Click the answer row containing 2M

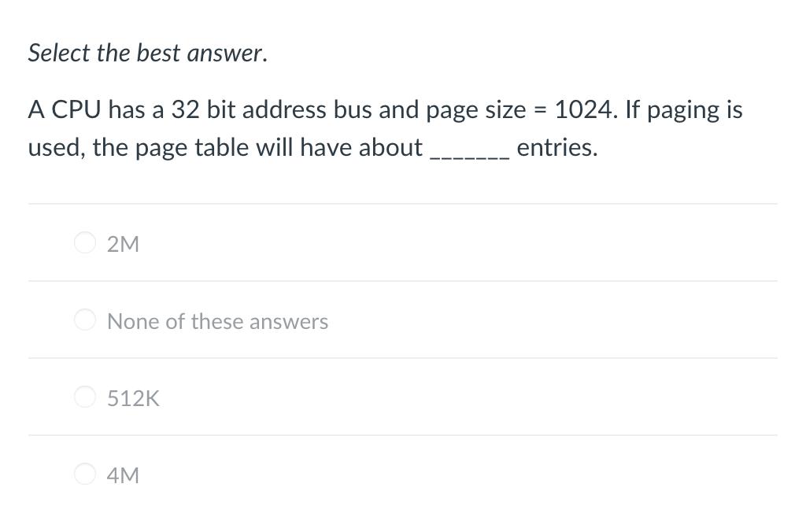coord(315,242)
